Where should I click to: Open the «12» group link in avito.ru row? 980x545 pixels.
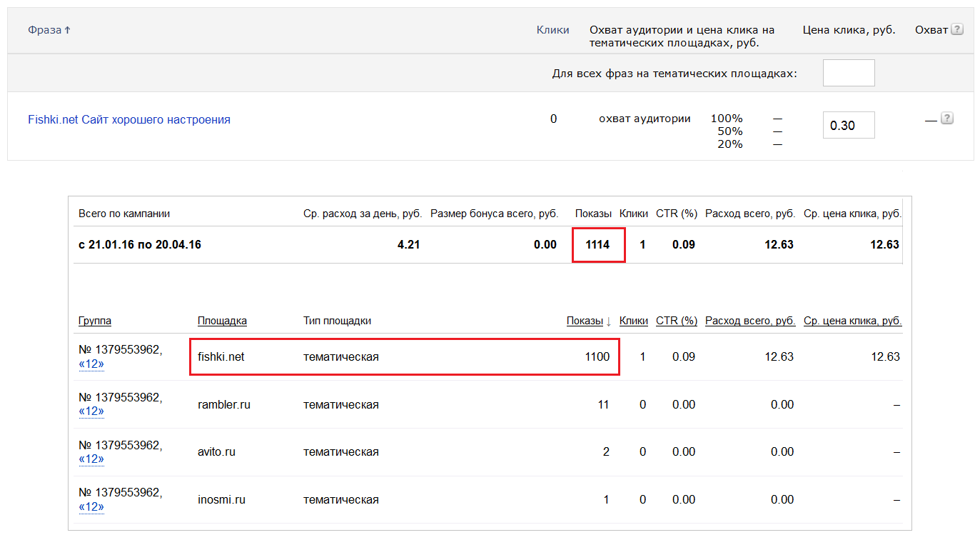click(x=91, y=459)
